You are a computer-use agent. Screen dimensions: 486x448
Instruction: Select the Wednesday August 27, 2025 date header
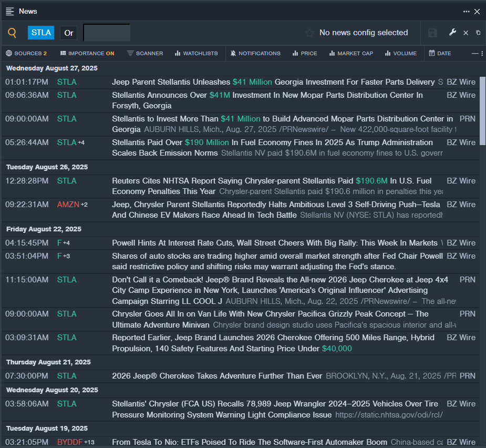pyautogui.click(x=52, y=68)
